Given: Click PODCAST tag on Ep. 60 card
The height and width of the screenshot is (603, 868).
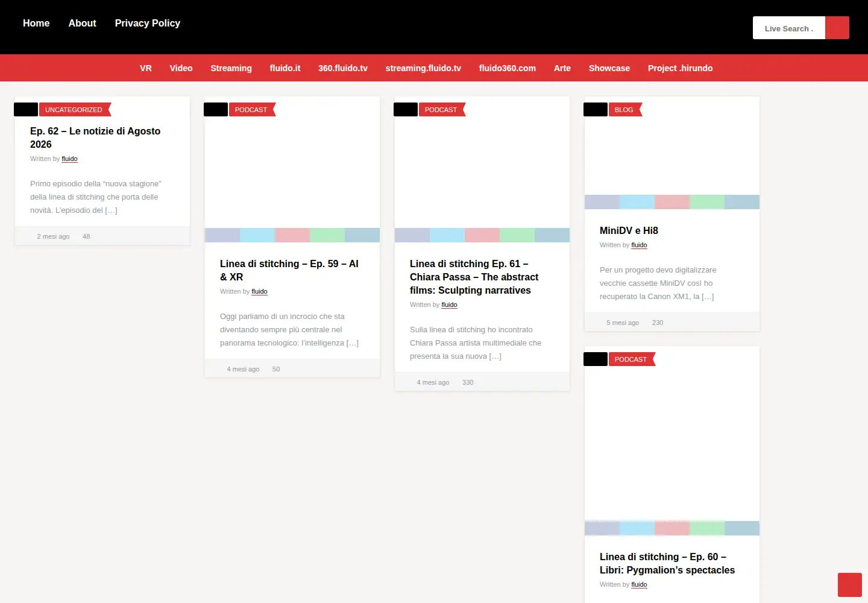Looking at the screenshot, I should pos(632,359).
